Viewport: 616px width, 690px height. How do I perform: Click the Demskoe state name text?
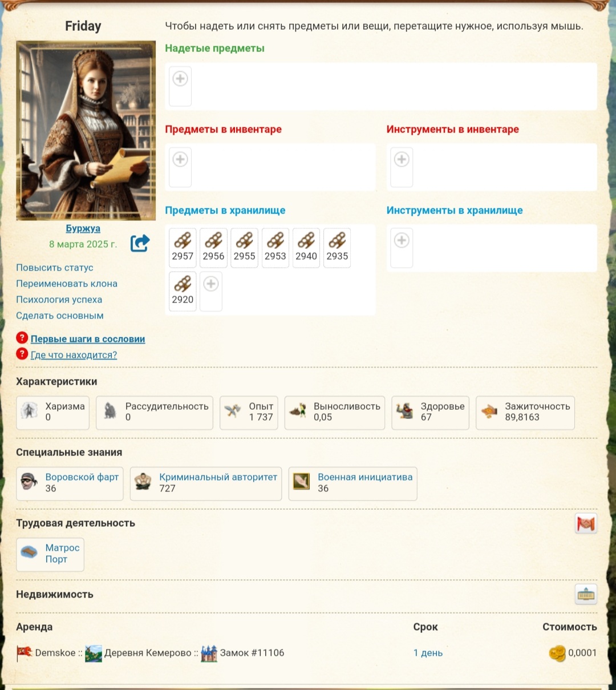[55, 653]
